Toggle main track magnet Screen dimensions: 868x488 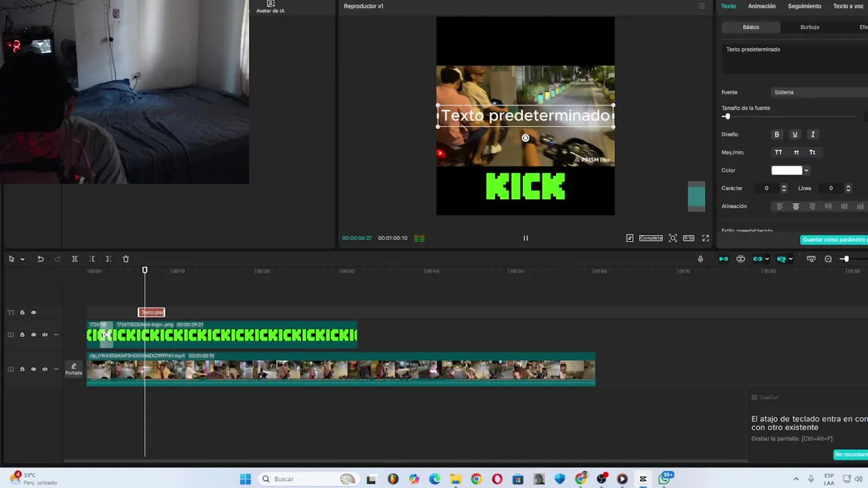[724, 259]
